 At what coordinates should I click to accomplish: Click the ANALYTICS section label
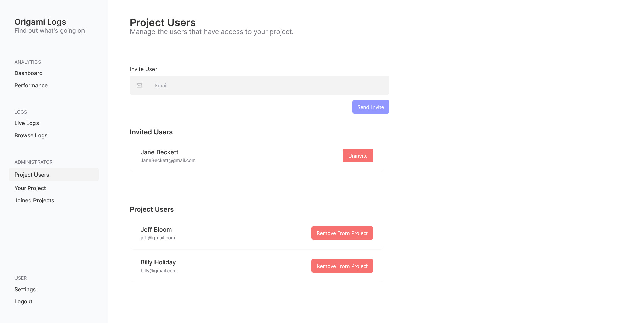point(28,62)
